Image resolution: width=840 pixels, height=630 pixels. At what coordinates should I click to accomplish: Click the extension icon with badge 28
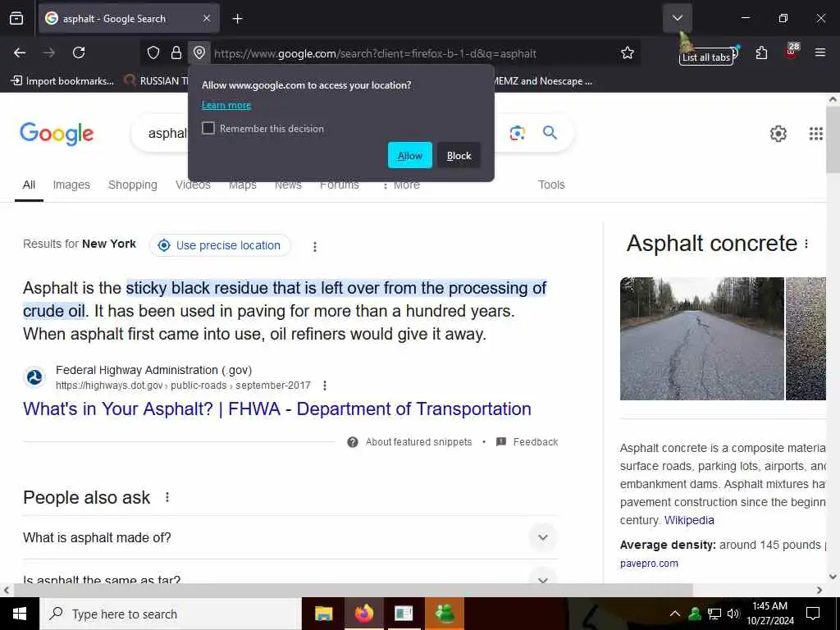[x=792, y=52]
